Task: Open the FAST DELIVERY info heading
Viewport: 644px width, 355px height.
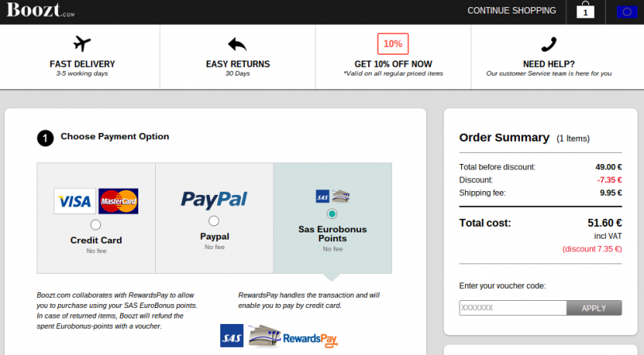Action: coord(82,64)
